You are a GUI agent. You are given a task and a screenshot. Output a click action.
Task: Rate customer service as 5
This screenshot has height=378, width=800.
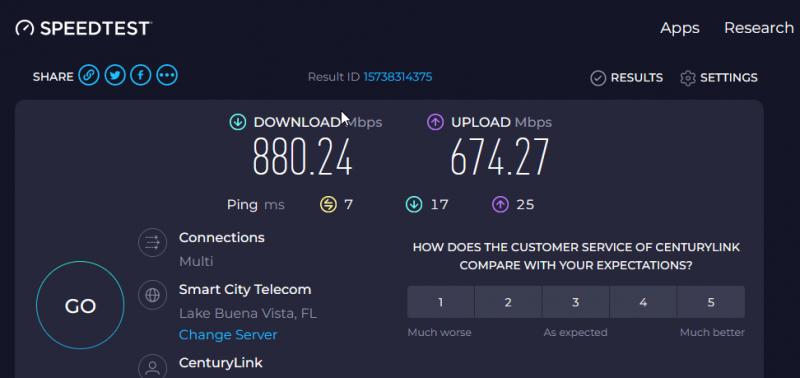pyautogui.click(x=711, y=302)
